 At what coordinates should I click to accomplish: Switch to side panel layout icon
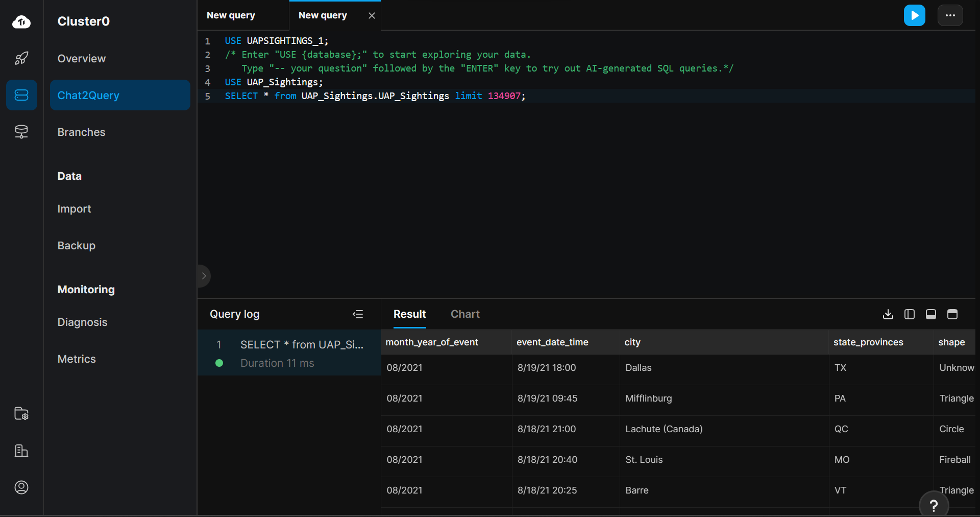[910, 314]
